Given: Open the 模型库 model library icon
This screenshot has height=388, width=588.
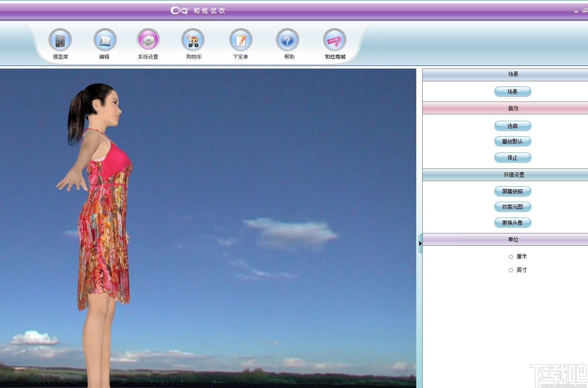Looking at the screenshot, I should [60, 40].
